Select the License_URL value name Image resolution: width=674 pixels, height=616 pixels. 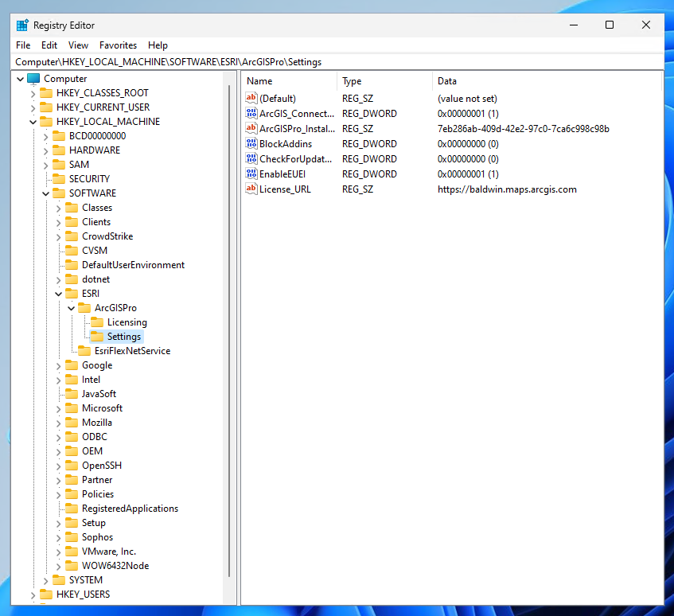[x=285, y=189]
